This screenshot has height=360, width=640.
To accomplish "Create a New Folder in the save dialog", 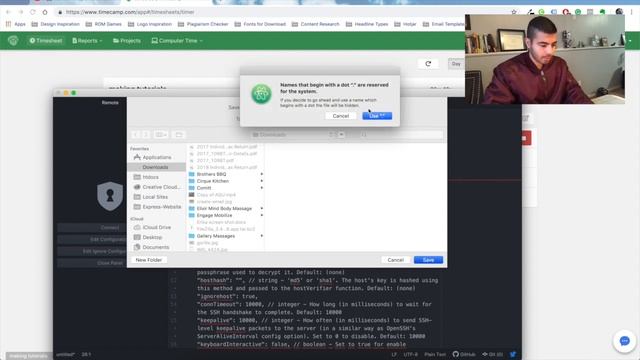I will point(149,260).
